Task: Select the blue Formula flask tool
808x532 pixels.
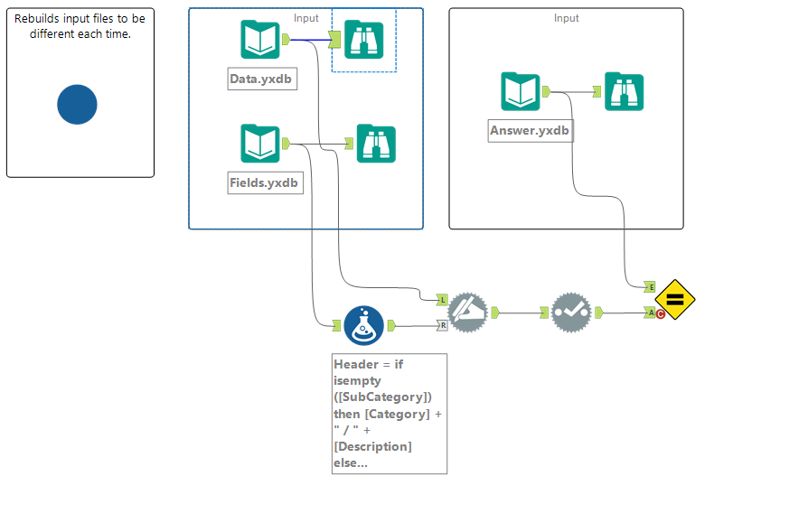Action: 364,325
